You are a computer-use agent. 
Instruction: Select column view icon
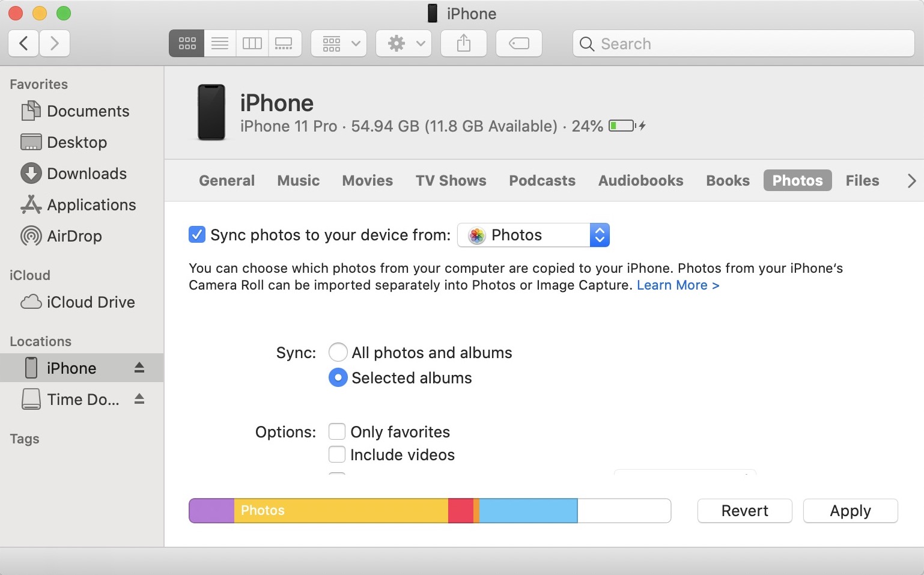tap(252, 43)
